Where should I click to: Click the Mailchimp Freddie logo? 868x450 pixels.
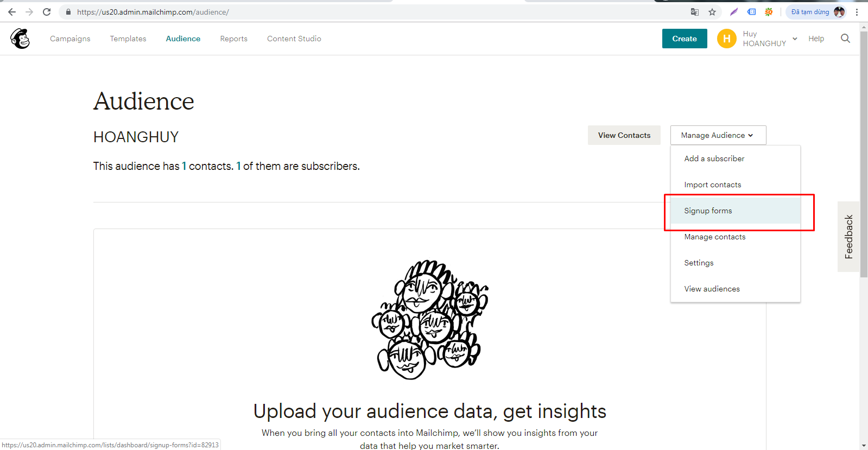[x=20, y=39]
